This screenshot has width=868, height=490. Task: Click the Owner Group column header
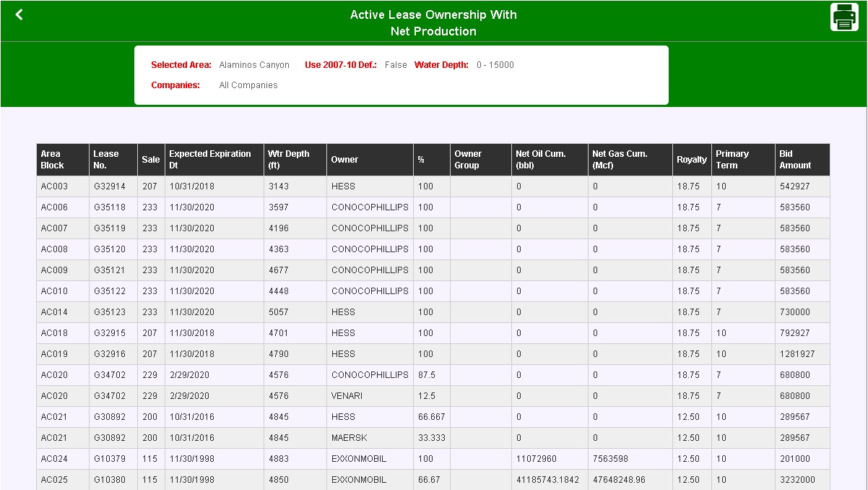click(480, 160)
